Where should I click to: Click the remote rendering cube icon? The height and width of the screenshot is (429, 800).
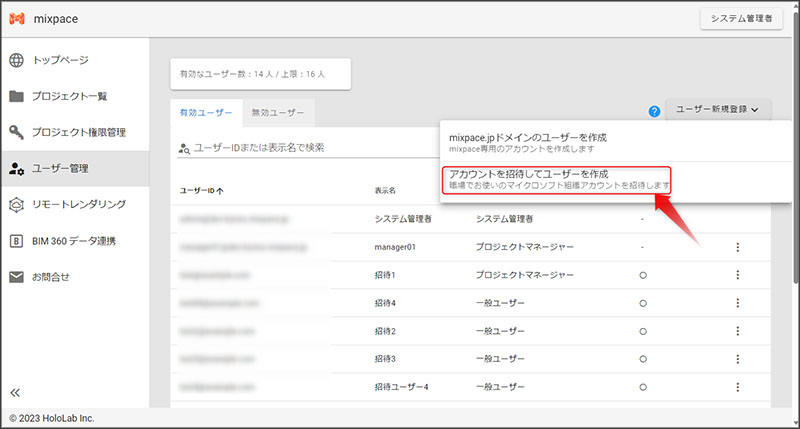(x=17, y=204)
